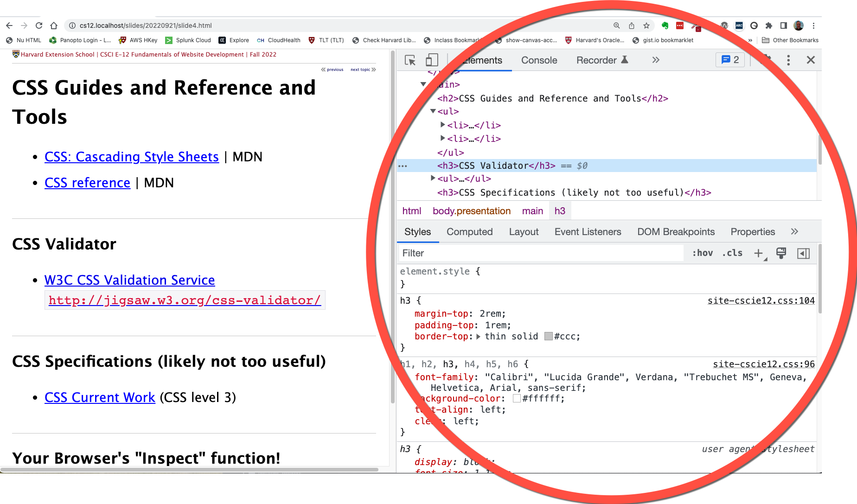Image resolution: width=857 pixels, height=504 pixels.
Task: Click the page horizontal scrollbar
Action: (x=189, y=470)
